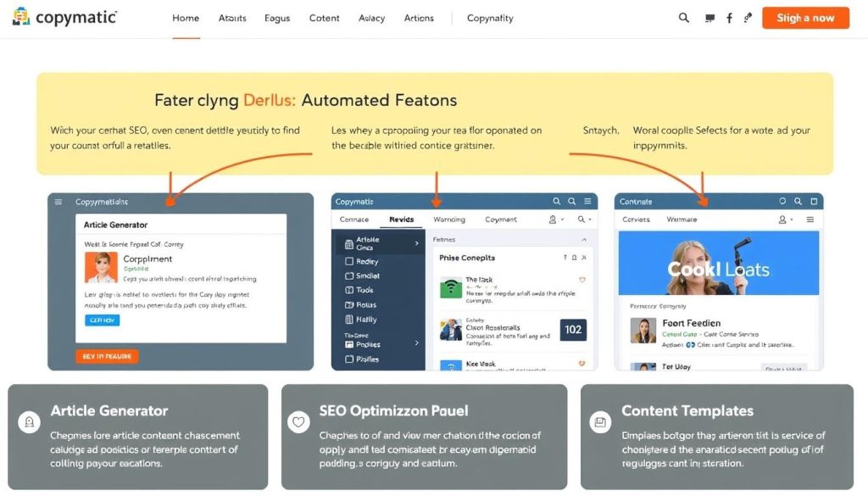Click the copymatic logo

click(x=65, y=18)
